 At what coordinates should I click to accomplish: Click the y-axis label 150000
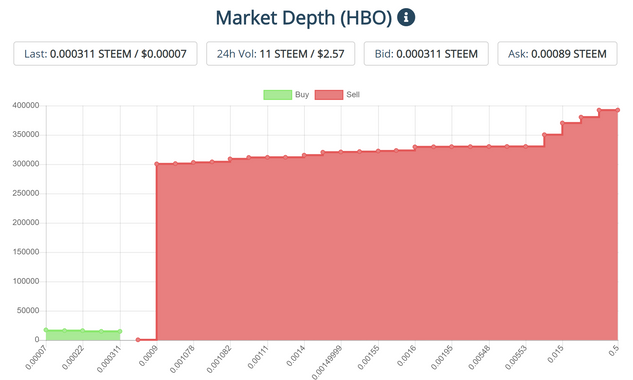(26, 252)
